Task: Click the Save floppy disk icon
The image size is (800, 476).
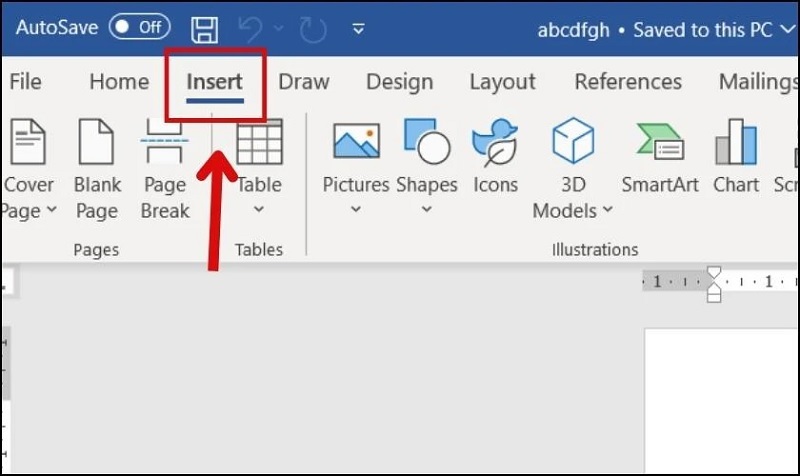Action: 205,29
